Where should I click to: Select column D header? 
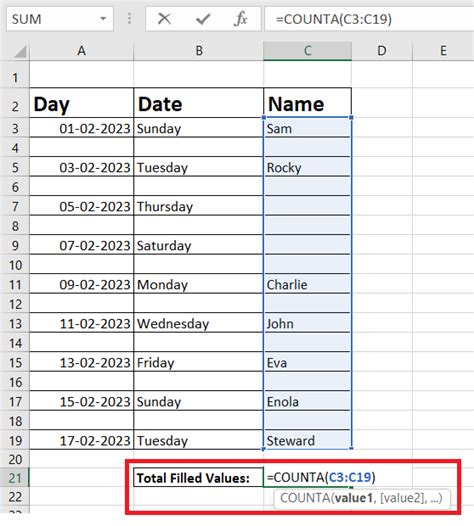382,51
